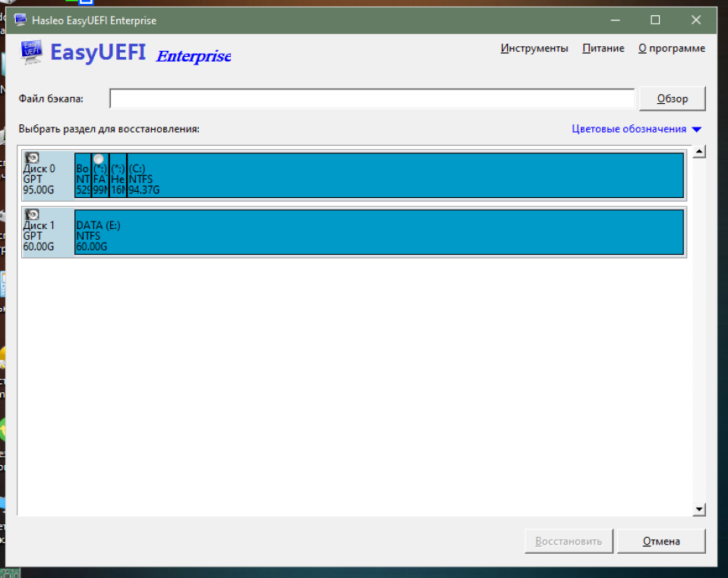Click the Диск 1 GPT 60.00G label
Viewport: 728px width, 578px height.
(x=39, y=236)
